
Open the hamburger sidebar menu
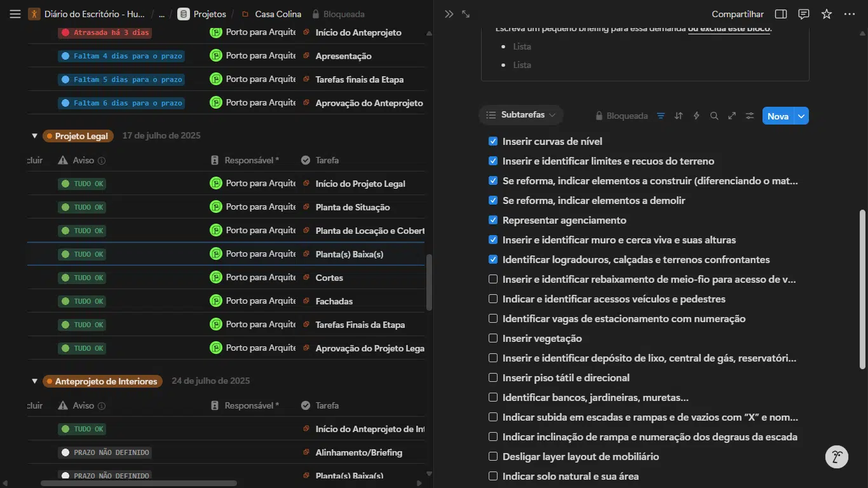(x=15, y=14)
